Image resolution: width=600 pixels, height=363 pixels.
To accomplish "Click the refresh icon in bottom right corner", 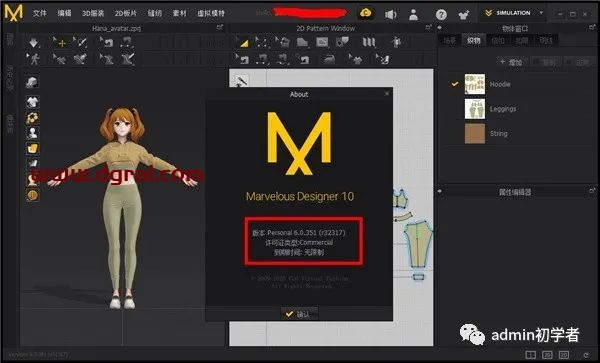I will click(585, 355).
